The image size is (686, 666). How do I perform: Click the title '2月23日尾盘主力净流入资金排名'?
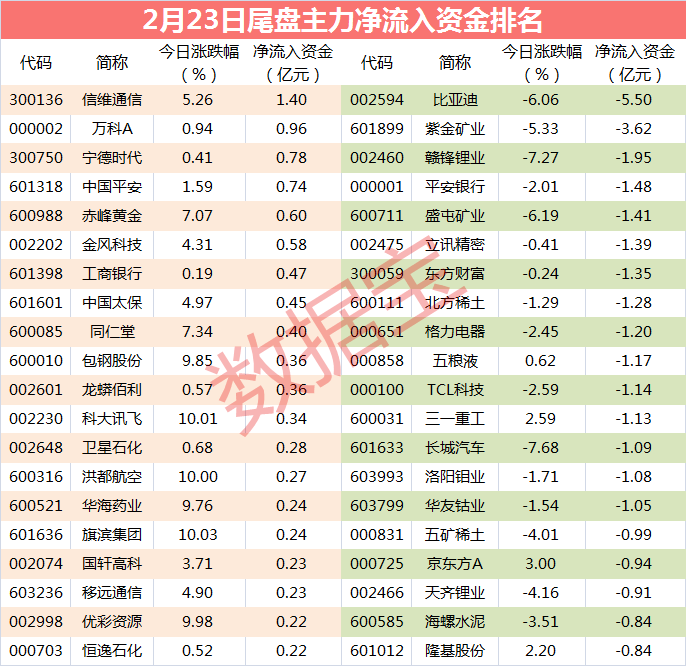click(343, 19)
